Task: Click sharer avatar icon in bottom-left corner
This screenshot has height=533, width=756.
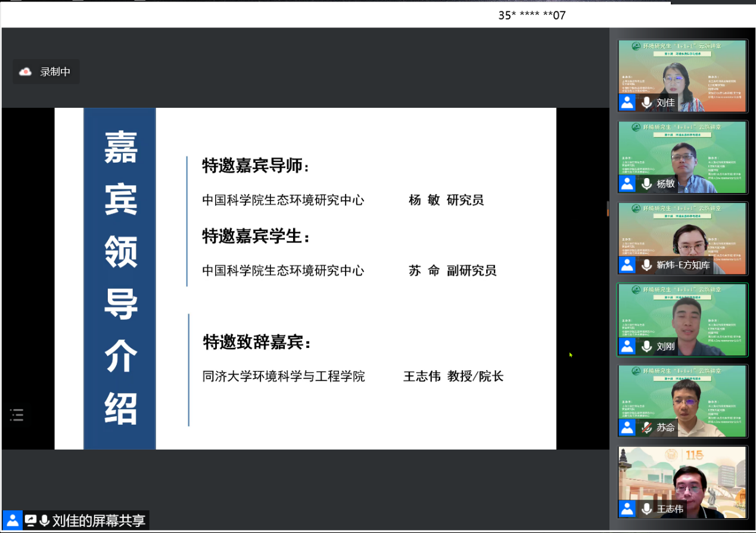Action: (x=12, y=520)
